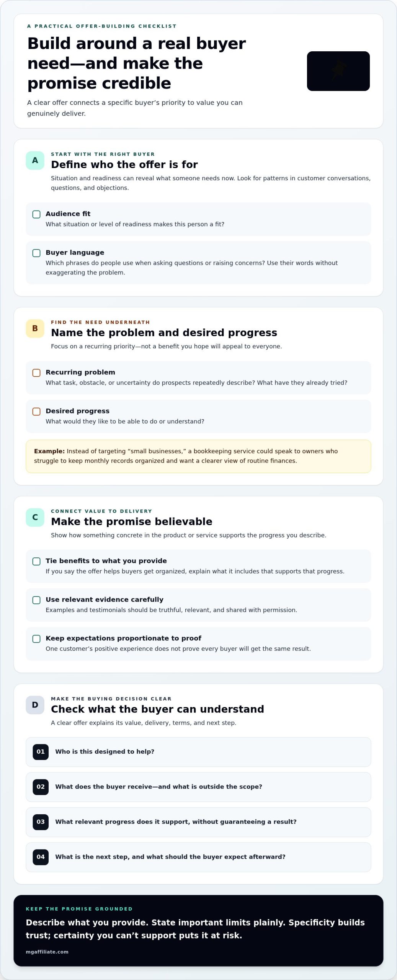
Task: Check Keep expectations proportionate to proof
Action: (x=36, y=639)
